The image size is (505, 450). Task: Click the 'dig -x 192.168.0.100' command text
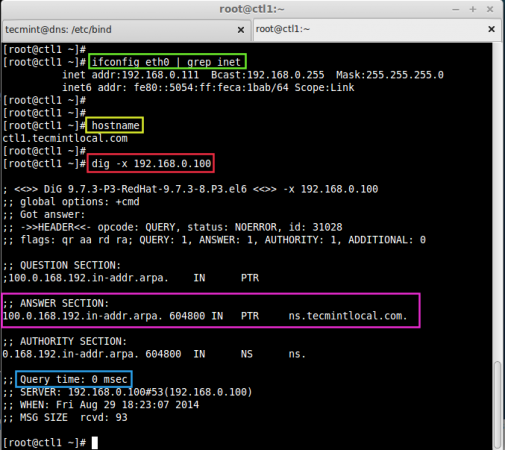tap(151, 163)
